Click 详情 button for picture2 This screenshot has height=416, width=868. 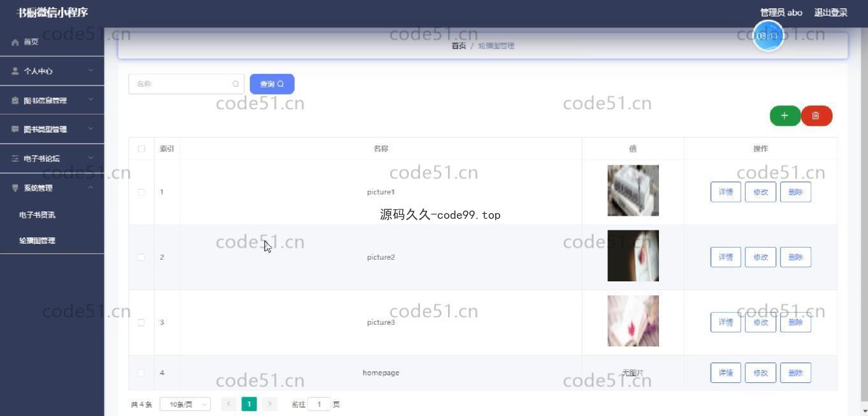click(x=726, y=257)
